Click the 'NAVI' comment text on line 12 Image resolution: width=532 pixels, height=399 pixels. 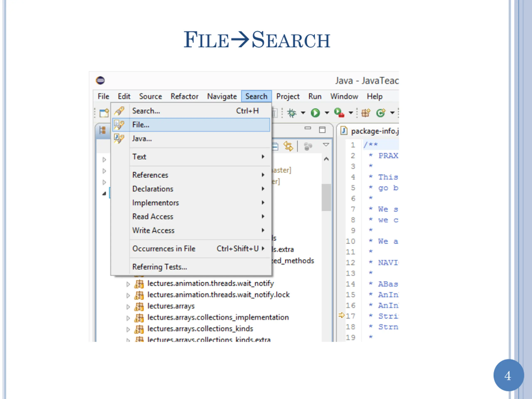[388, 262]
